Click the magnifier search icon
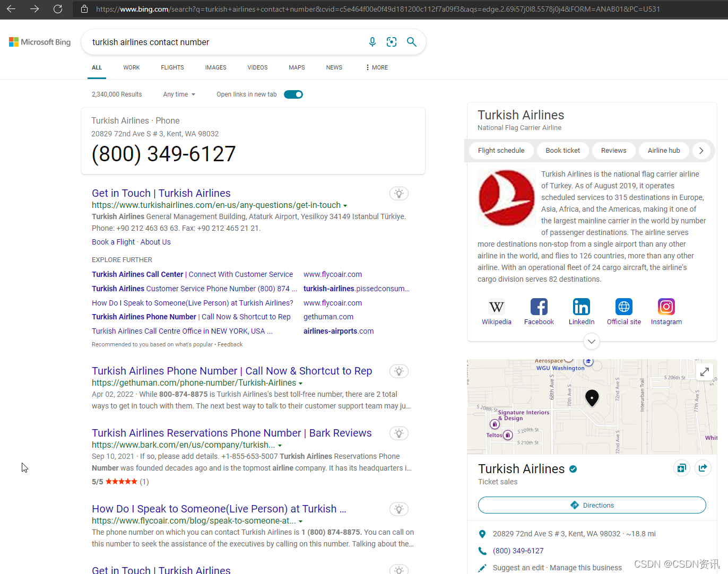The width and height of the screenshot is (728, 574). 411,42
